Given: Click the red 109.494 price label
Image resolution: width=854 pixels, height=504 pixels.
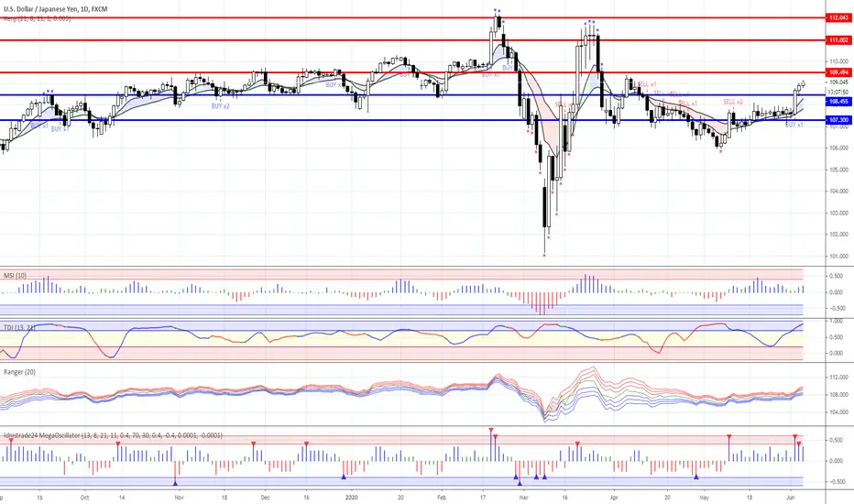Looking at the screenshot, I should (838, 72).
